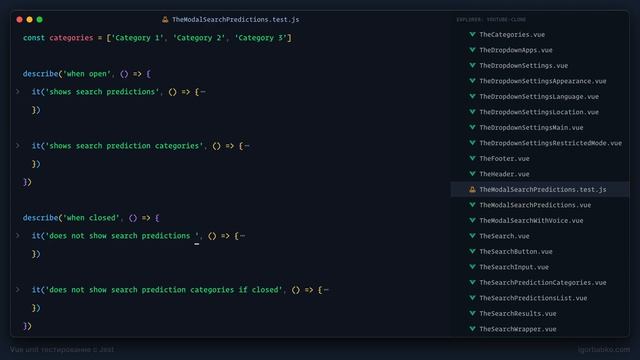Click the Vue icon beside TheDropdownApps.vue
This screenshot has height=360, width=640.
(x=472, y=50)
